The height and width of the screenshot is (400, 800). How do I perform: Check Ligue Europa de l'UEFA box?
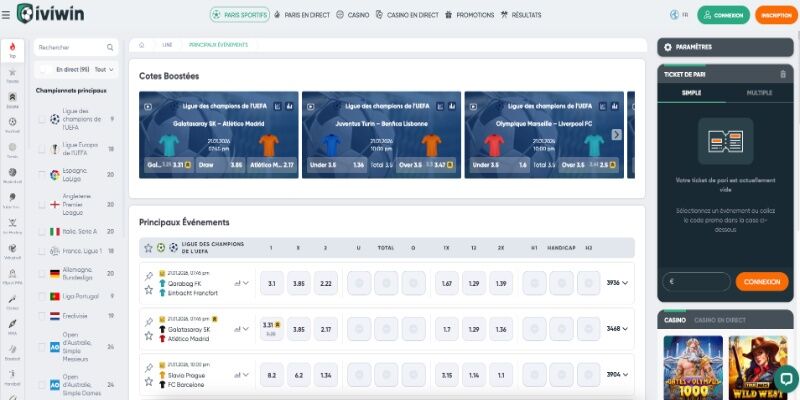point(42,149)
